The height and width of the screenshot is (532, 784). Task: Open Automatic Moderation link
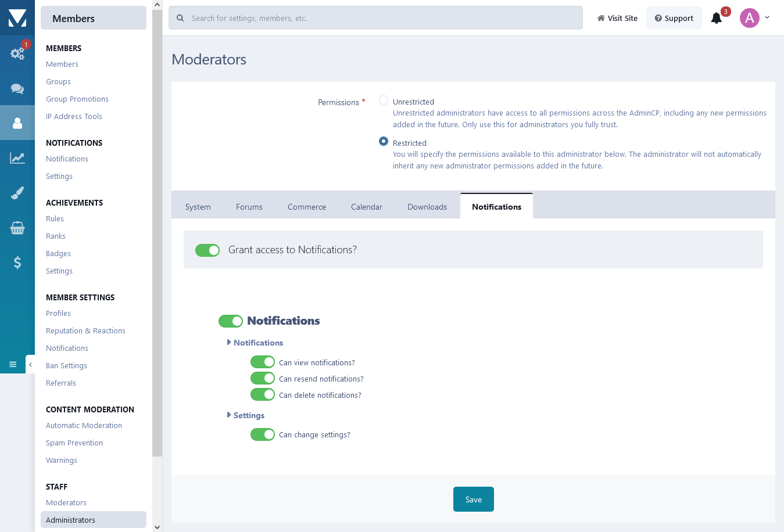pyautogui.click(x=84, y=425)
